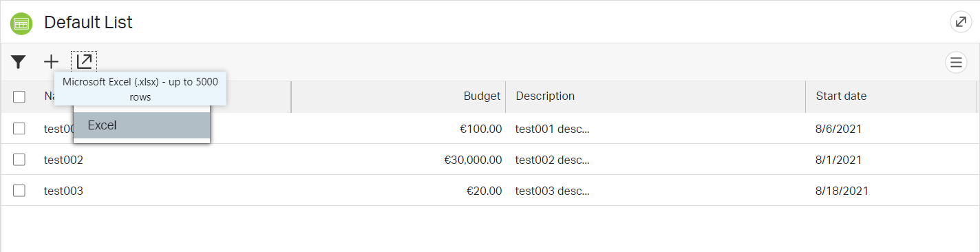Open the test002 name link
This screenshot has width=980, height=252.
(x=63, y=160)
